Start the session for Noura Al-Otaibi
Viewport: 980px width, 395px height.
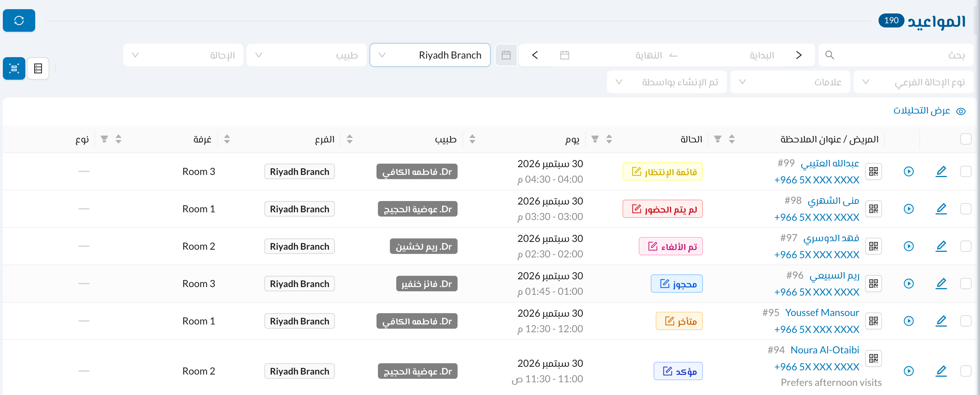[908, 371]
